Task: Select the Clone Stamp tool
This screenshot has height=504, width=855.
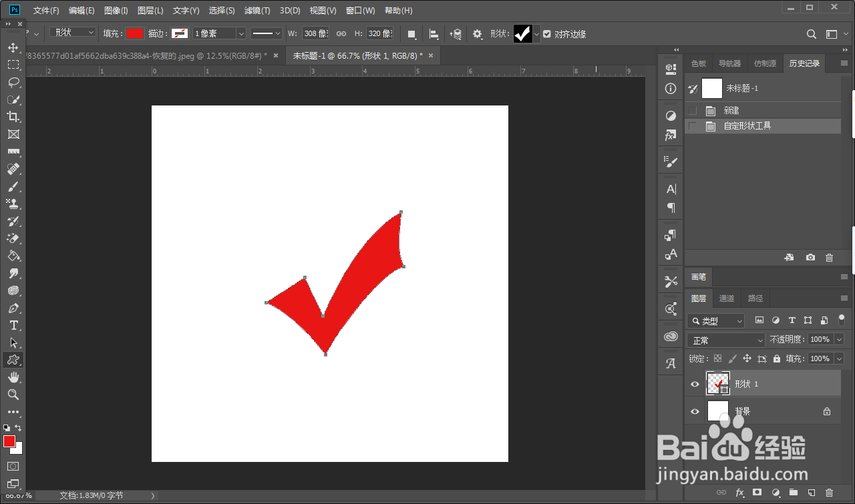Action: tap(13, 204)
